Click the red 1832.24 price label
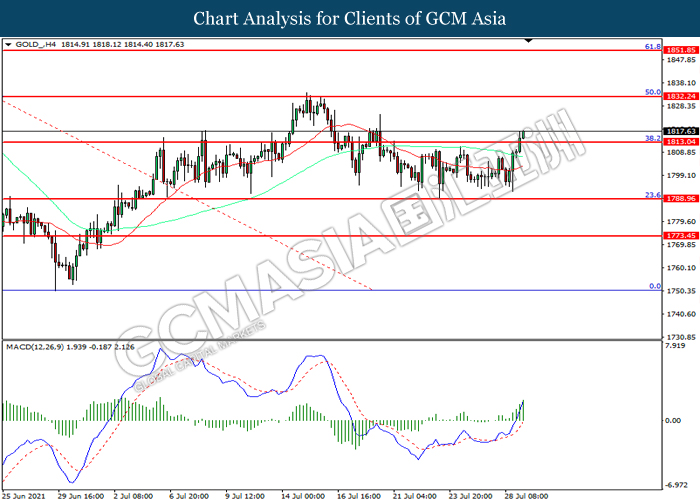This screenshot has width=700, height=500. click(x=681, y=96)
